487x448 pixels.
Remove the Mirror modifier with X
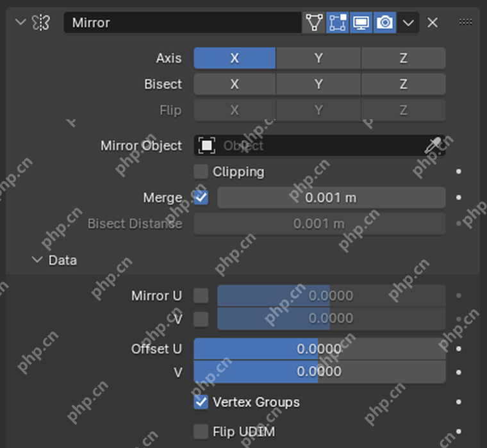pos(433,22)
